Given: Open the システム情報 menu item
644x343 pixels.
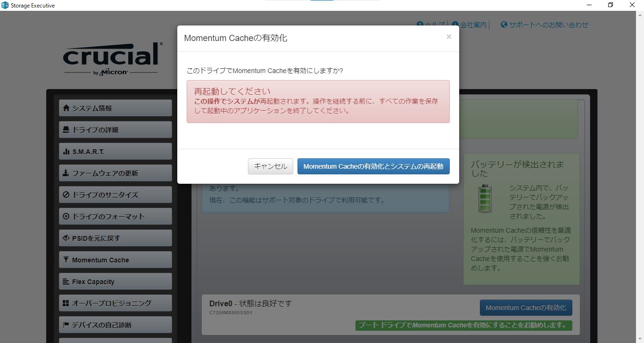Looking at the screenshot, I should tap(116, 108).
